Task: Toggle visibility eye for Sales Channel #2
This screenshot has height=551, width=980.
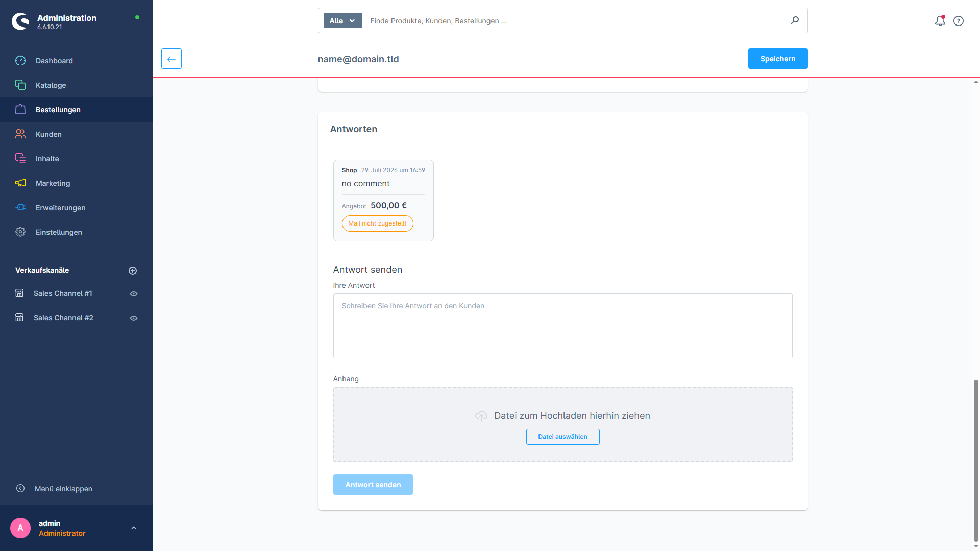Action: coord(134,318)
